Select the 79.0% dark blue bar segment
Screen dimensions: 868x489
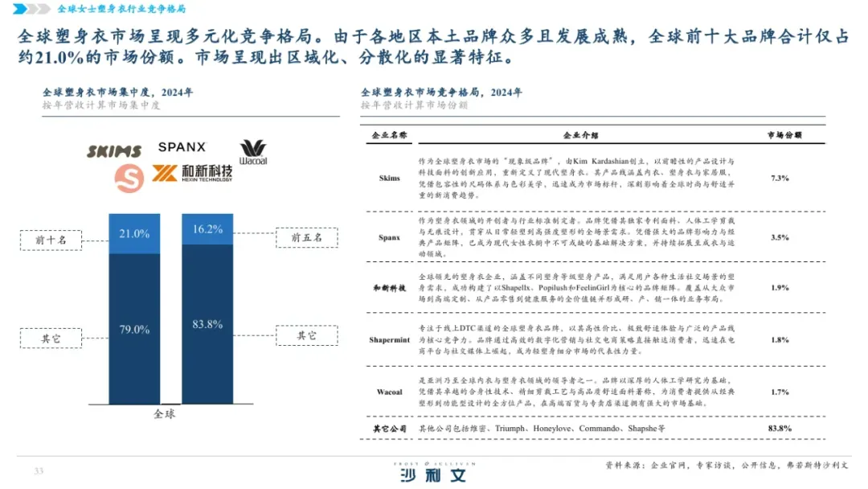point(134,329)
